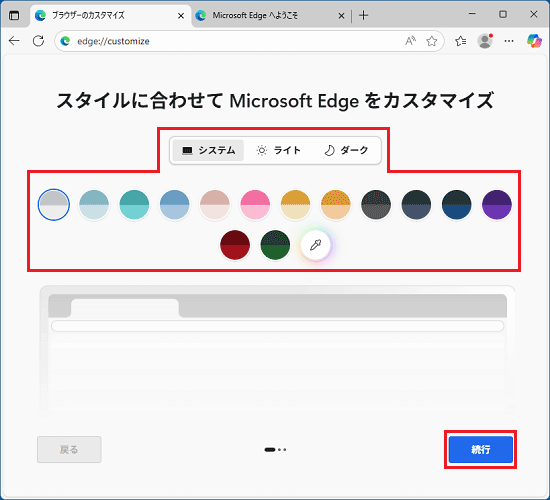Pick a custom color with the eyedropper
The width and height of the screenshot is (550, 500).
pos(316,245)
